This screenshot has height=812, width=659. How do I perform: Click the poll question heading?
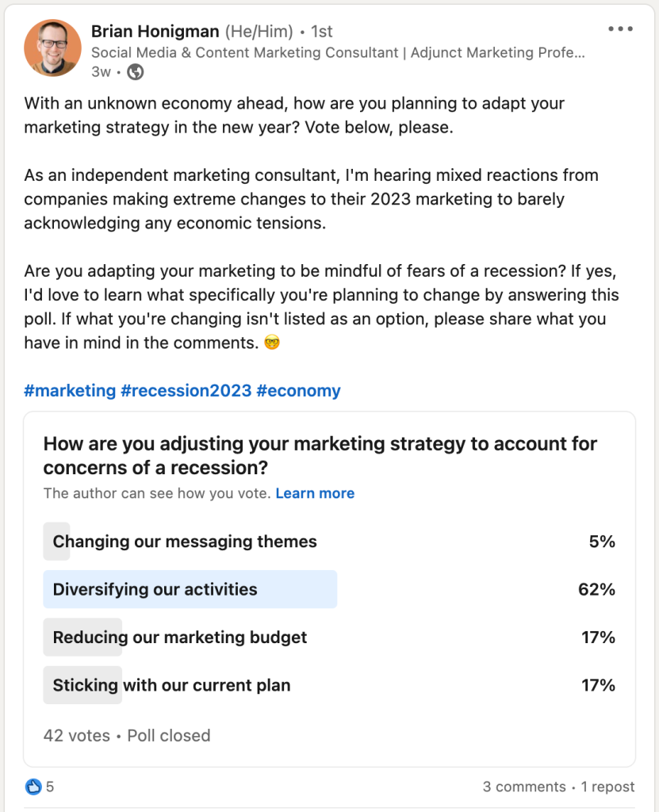pos(320,455)
